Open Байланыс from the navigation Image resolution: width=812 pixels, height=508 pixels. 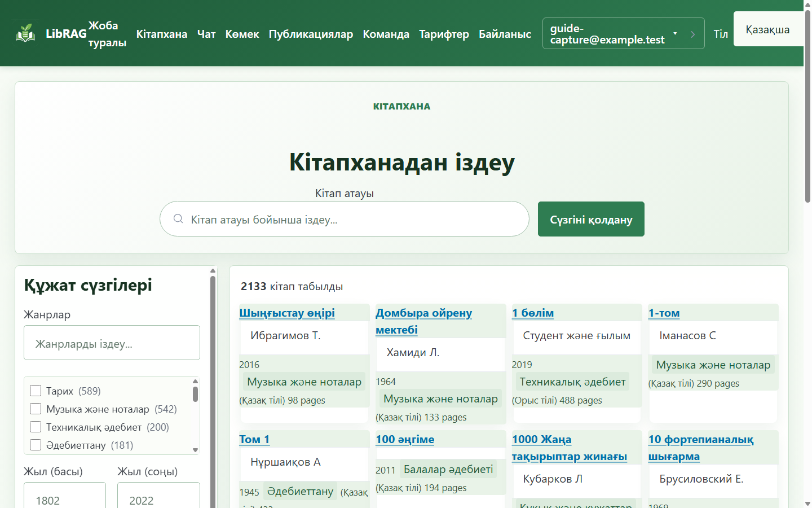click(x=505, y=34)
